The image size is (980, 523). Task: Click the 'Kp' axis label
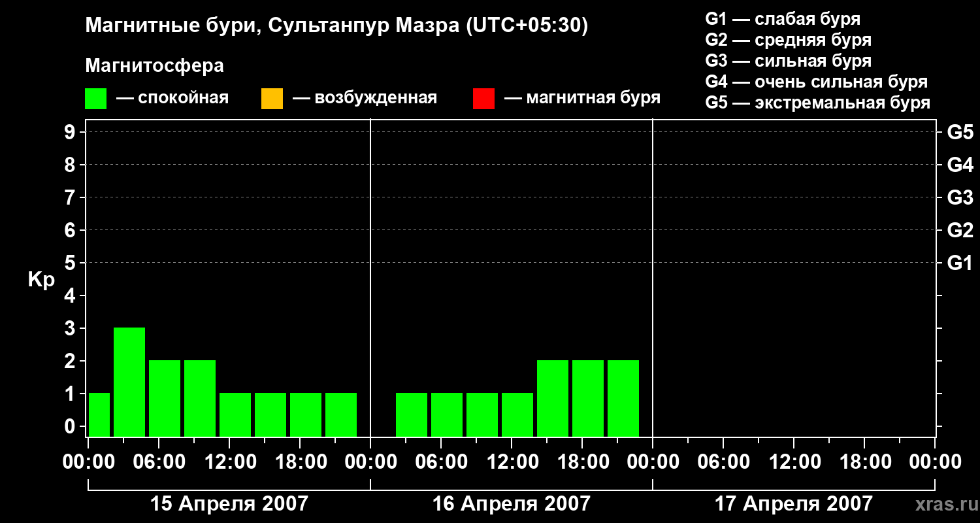tap(41, 280)
